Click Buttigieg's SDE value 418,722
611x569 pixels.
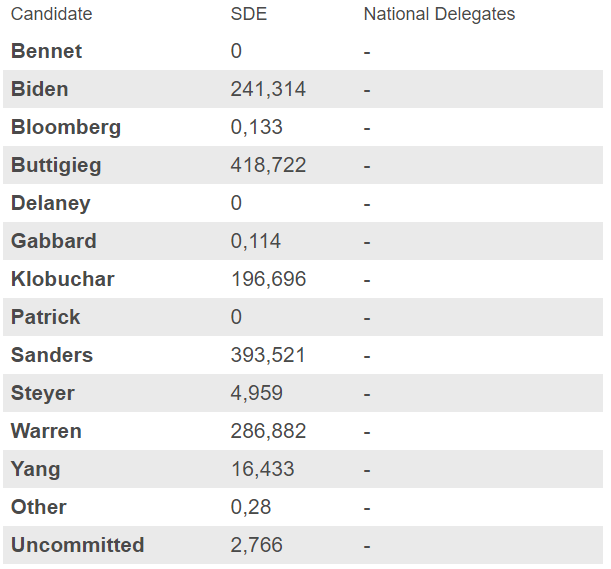click(x=268, y=165)
